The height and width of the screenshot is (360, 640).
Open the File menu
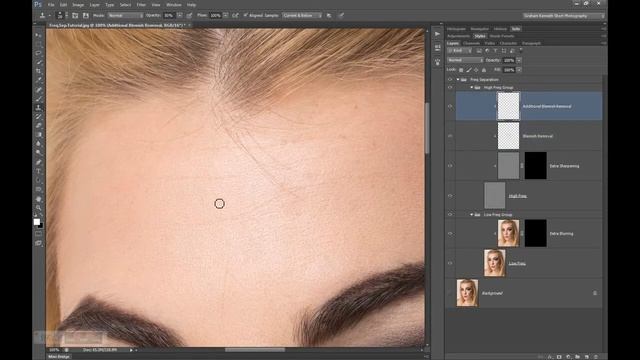point(51,5)
